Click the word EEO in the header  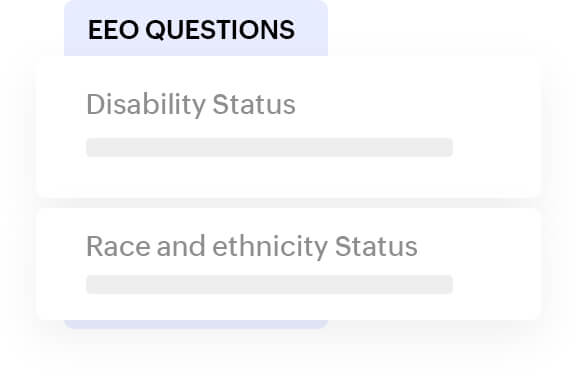pos(113,30)
